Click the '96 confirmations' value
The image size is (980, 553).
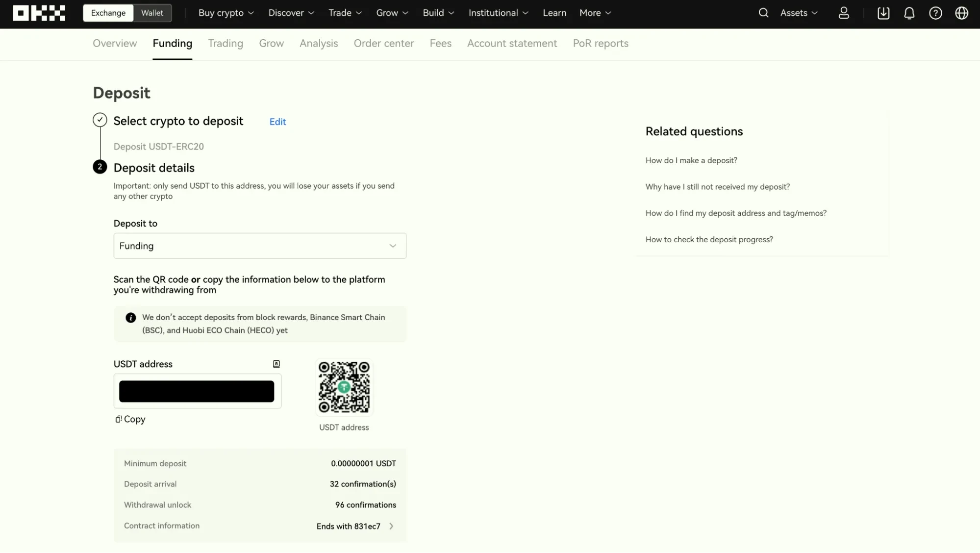(x=366, y=505)
